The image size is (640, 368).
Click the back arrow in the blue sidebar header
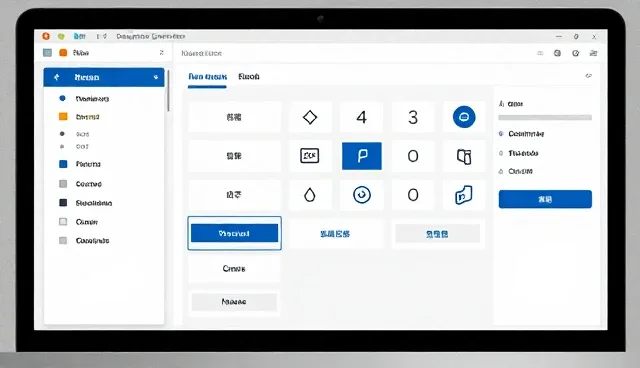(56, 77)
